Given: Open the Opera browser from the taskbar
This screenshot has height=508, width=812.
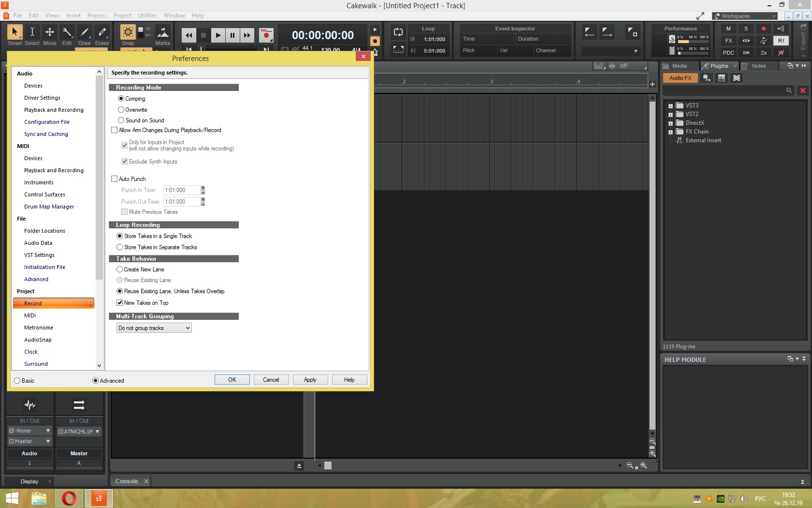Looking at the screenshot, I should [x=69, y=498].
